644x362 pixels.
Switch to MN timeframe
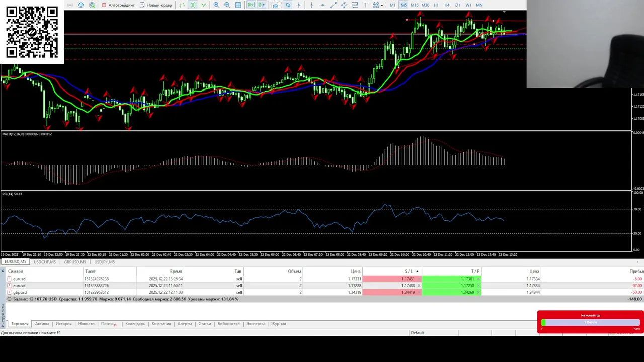[479, 5]
